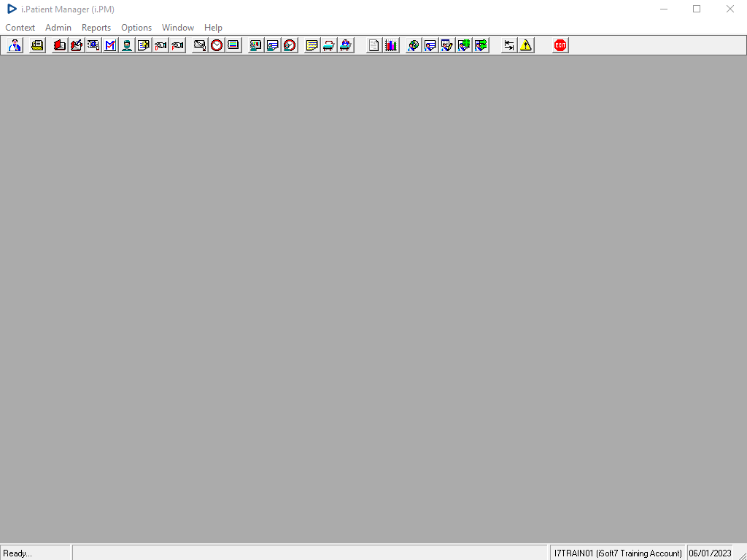Open the colored bar chart icon
747x560 pixels.
pyautogui.click(x=391, y=45)
